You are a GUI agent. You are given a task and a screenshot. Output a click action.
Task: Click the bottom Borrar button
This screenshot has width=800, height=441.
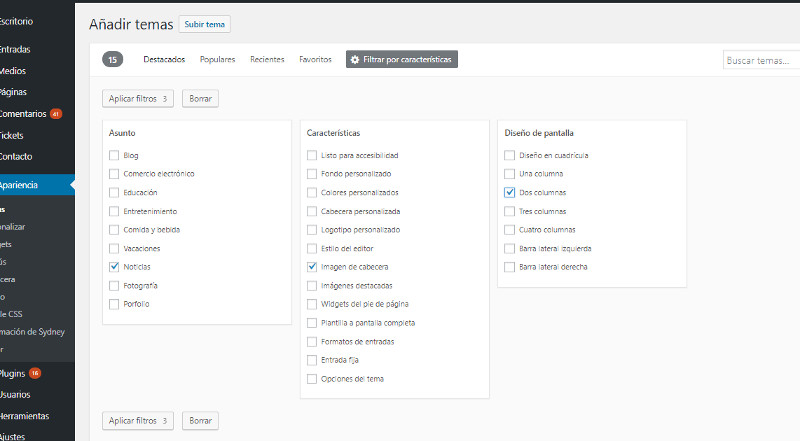(x=201, y=421)
